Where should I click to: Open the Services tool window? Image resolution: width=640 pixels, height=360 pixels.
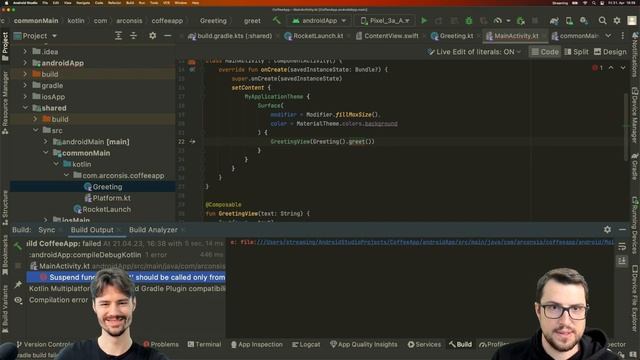(x=424, y=344)
